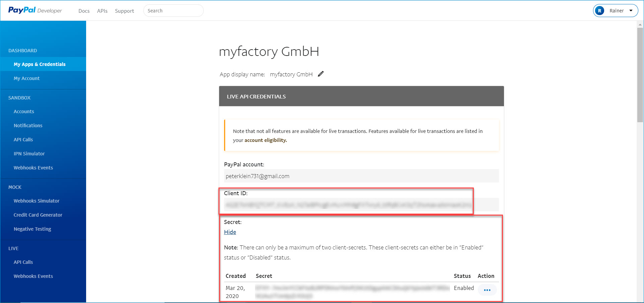Edit app display name with pencil icon
Image resolution: width=644 pixels, height=303 pixels.
[321, 74]
